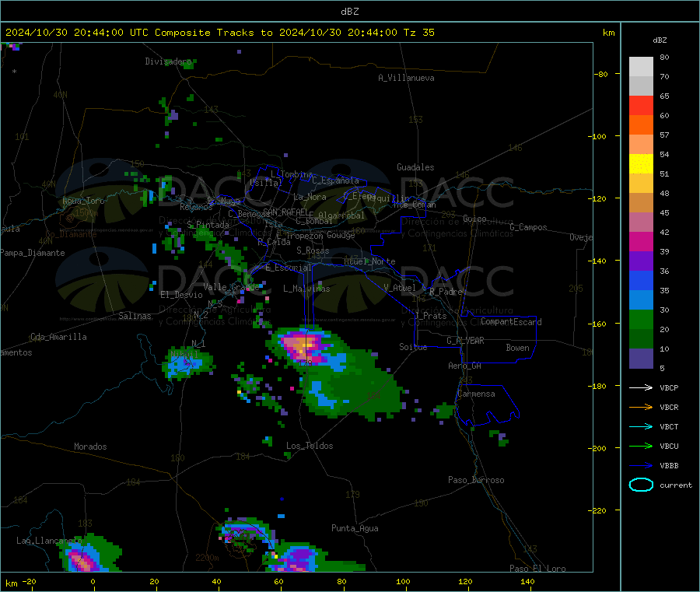The image size is (700, 592).
Task: Click the Salinas map label
Action: (x=135, y=316)
